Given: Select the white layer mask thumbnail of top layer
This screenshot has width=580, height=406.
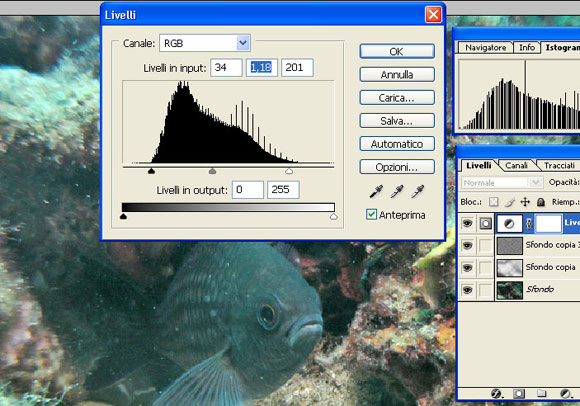Looking at the screenshot, I should coord(549,223).
